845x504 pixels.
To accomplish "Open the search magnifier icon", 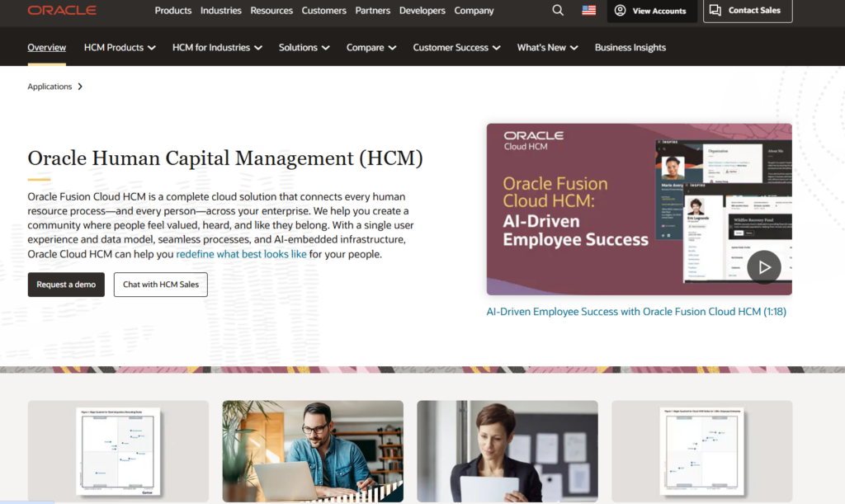I will tap(558, 11).
